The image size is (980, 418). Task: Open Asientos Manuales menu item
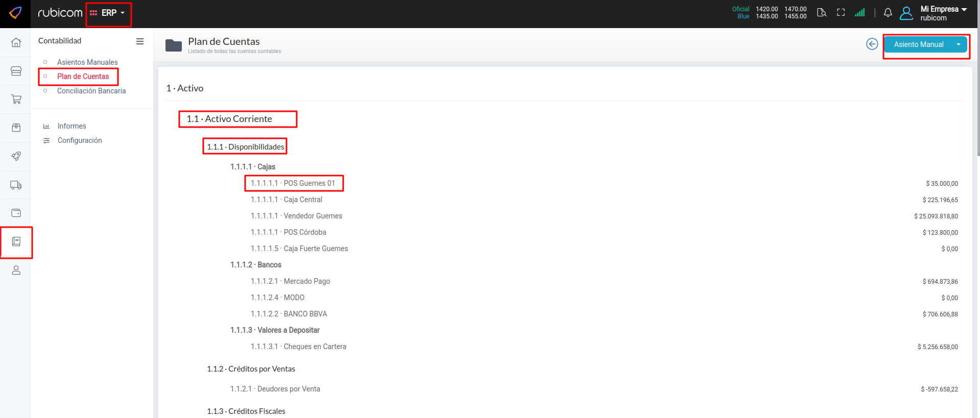pos(87,62)
